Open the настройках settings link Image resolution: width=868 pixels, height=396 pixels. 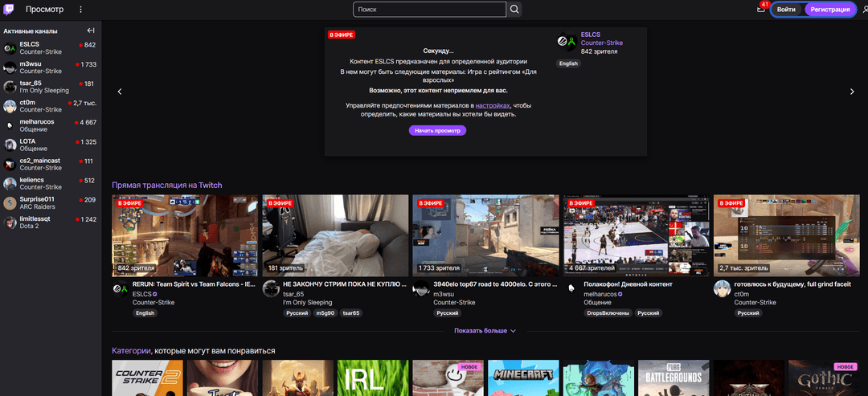pyautogui.click(x=492, y=105)
